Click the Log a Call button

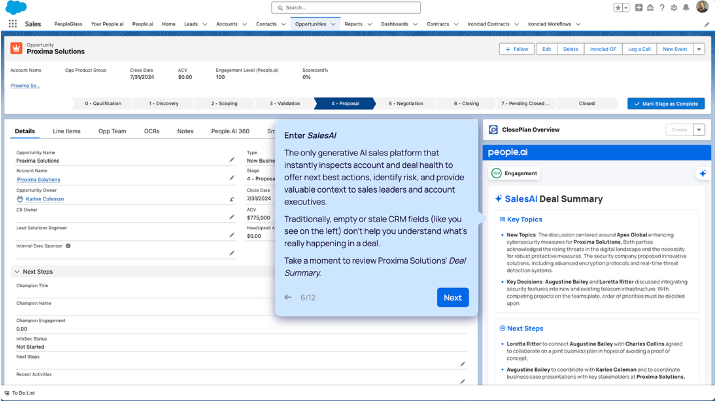[639, 49]
